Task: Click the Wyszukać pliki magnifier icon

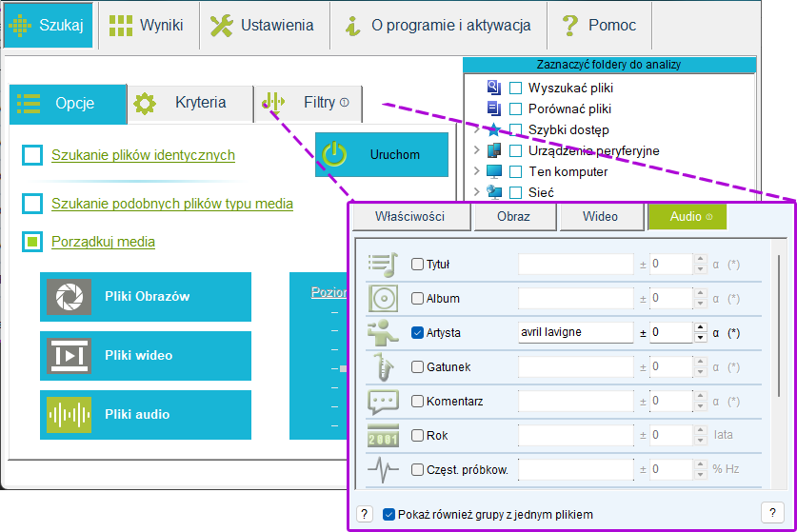Action: click(x=494, y=88)
